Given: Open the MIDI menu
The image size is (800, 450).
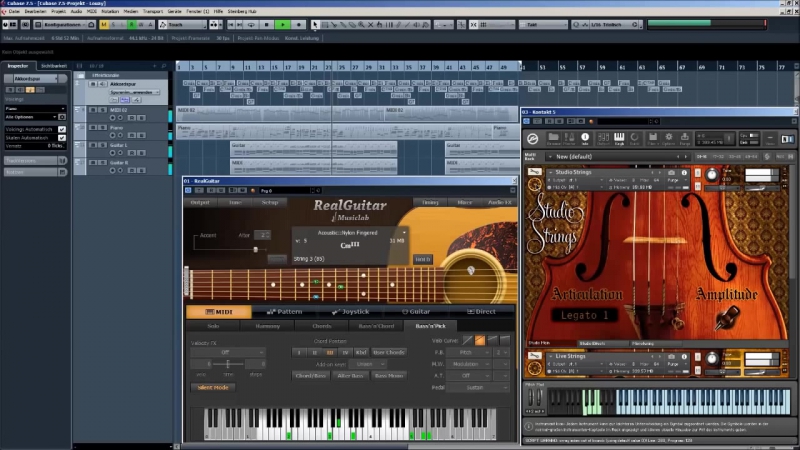Looking at the screenshot, I should [x=92, y=11].
